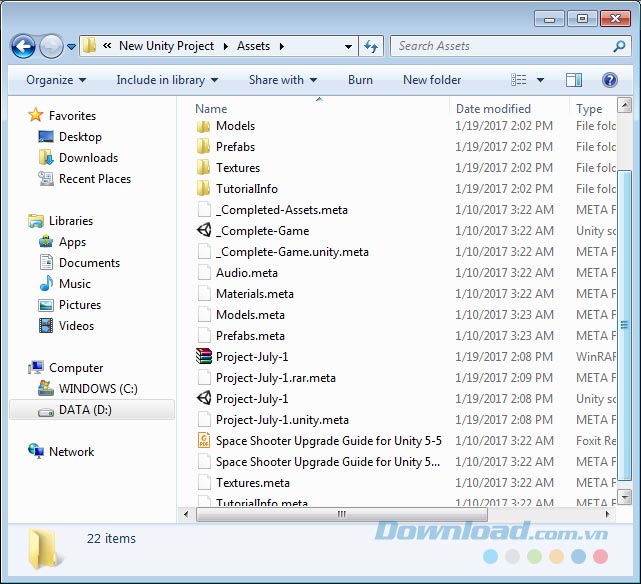Select WINDOWS (C:) drive in navigation pane
641x584 pixels.
98,389
